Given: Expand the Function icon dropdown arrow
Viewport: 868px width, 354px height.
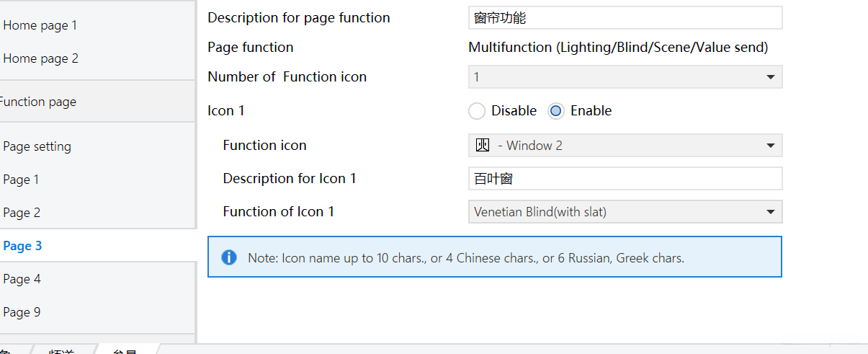Looking at the screenshot, I should point(771,146).
